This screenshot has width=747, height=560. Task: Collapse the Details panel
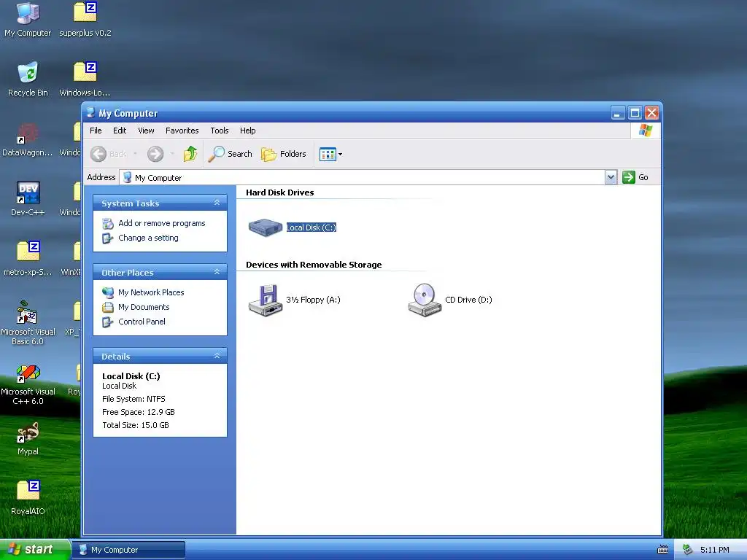pyautogui.click(x=217, y=356)
